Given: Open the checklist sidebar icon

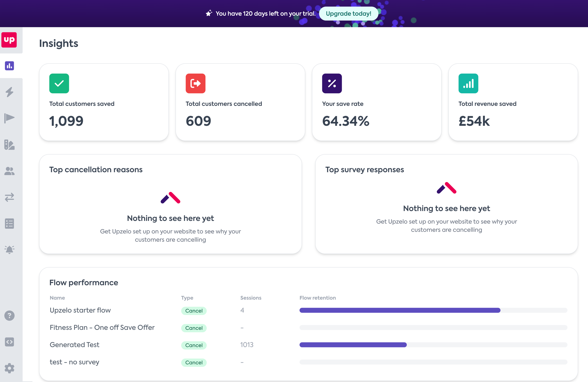Looking at the screenshot, I should 9,224.
